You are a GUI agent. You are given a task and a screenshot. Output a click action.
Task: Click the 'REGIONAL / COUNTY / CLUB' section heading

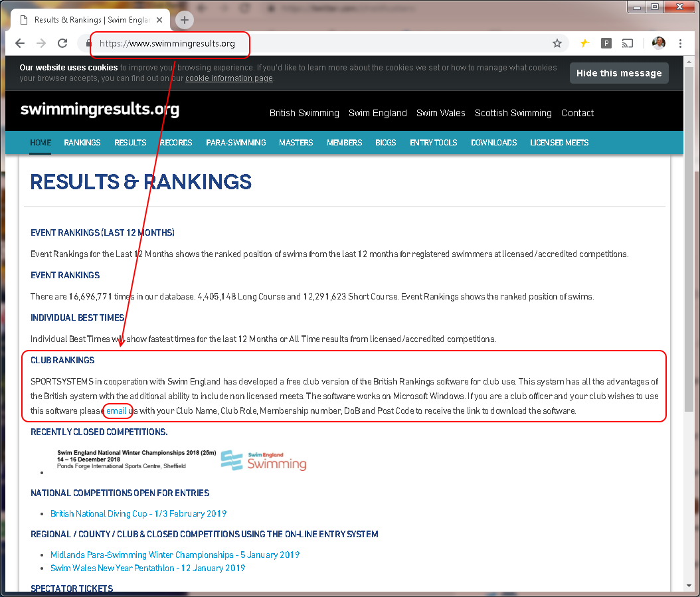click(x=205, y=534)
